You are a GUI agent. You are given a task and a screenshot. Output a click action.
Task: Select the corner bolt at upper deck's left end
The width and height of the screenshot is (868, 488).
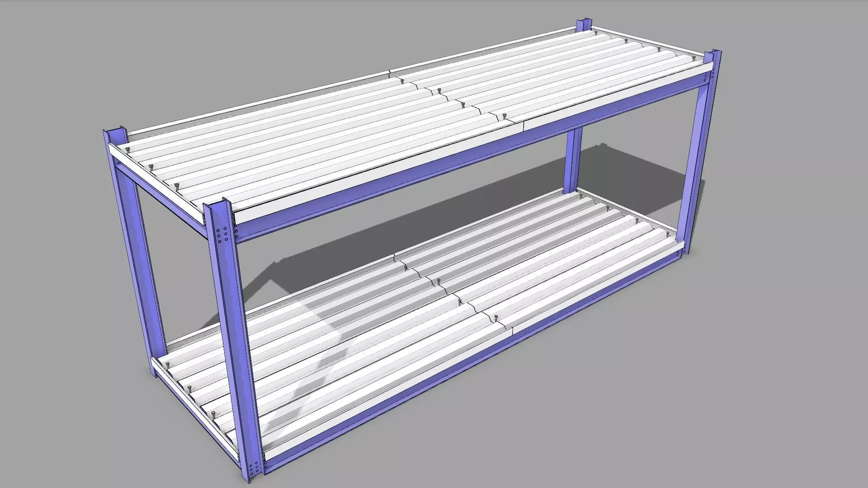(x=127, y=150)
